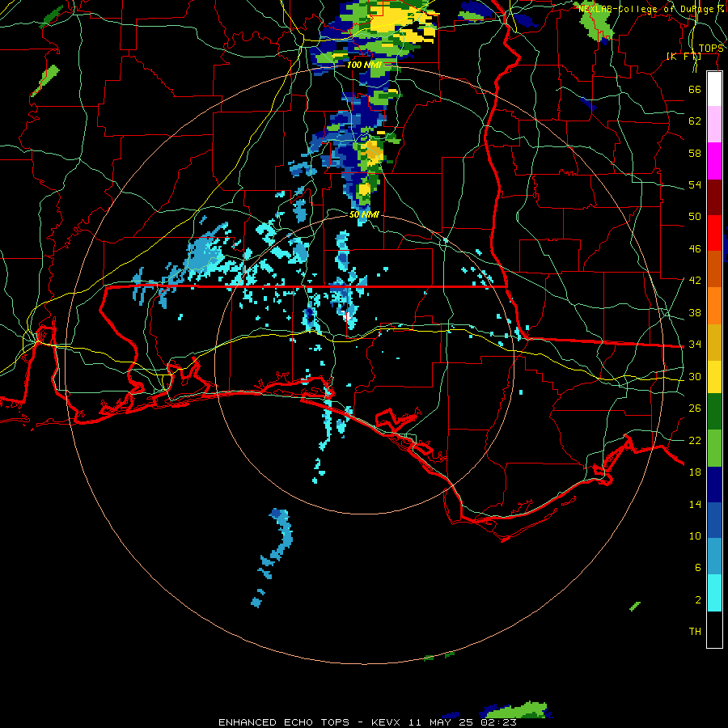Screen dimensions: 728x728
Task: Click the light pink legend swatch
Action: 714,125
